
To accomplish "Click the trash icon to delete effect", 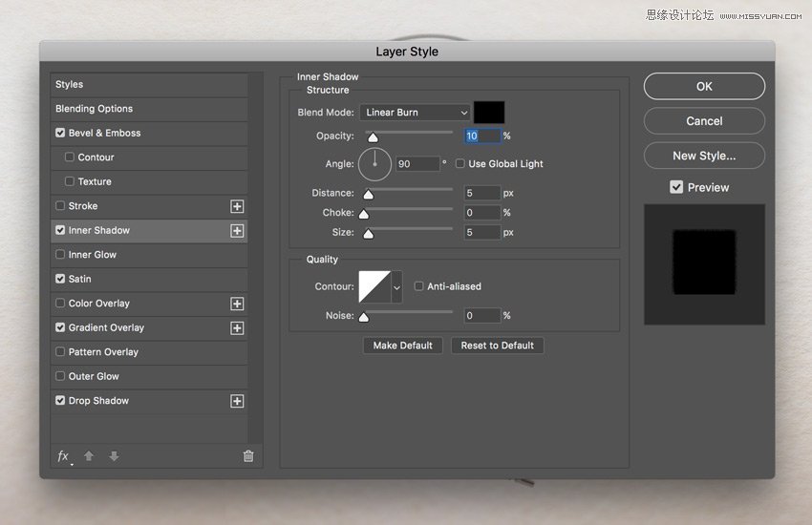I will click(x=248, y=456).
